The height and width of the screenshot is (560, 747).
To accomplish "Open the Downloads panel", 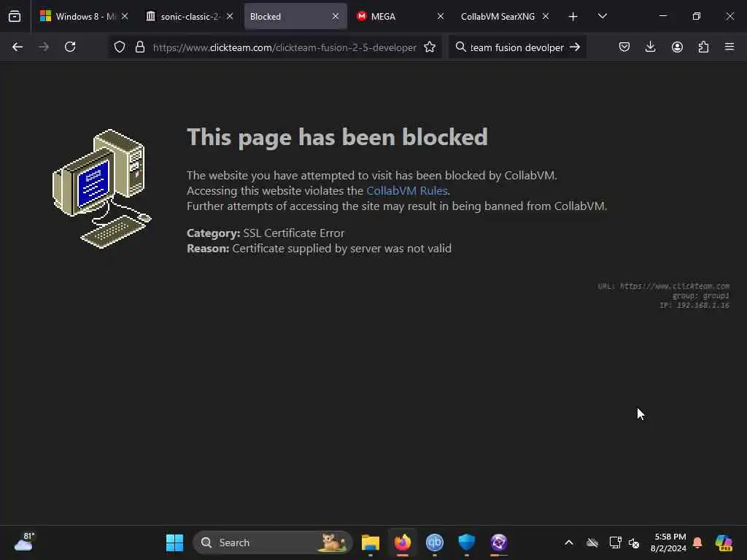I will (650, 47).
